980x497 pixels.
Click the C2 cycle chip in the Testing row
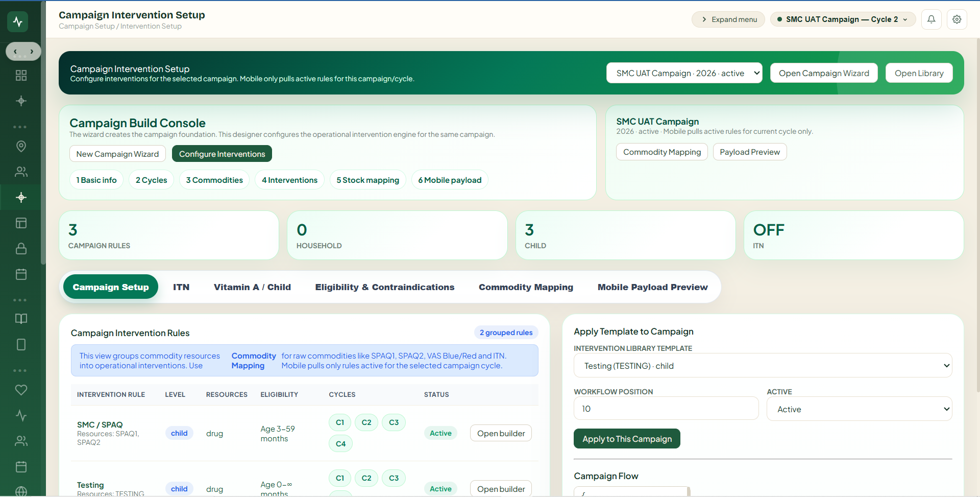[x=366, y=478]
